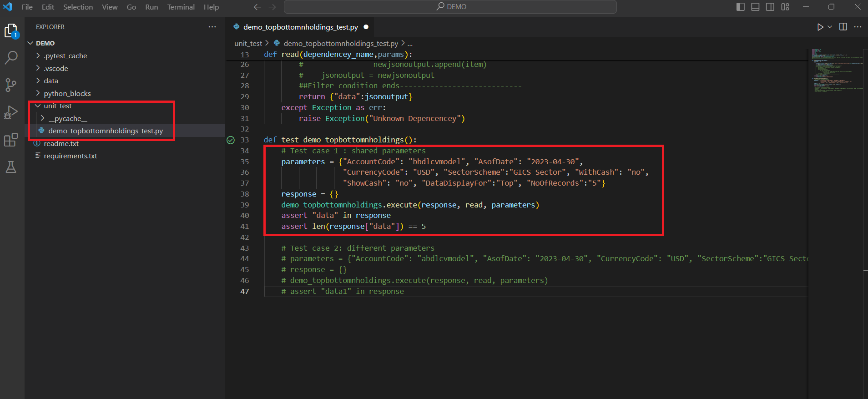Open the Run and Debug view icon
The width and height of the screenshot is (868, 399).
click(x=11, y=112)
